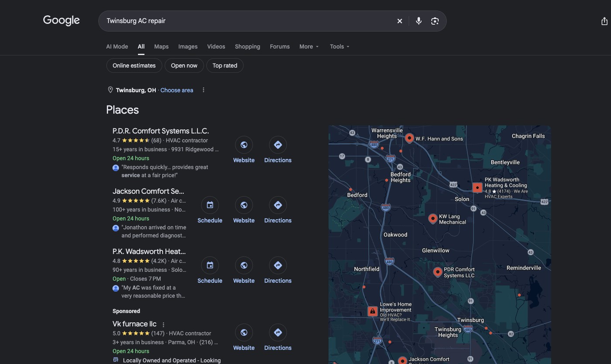Screen dimensions: 611x364
Task: Select PDR Comfort Systems map pin
Action: (x=438, y=272)
